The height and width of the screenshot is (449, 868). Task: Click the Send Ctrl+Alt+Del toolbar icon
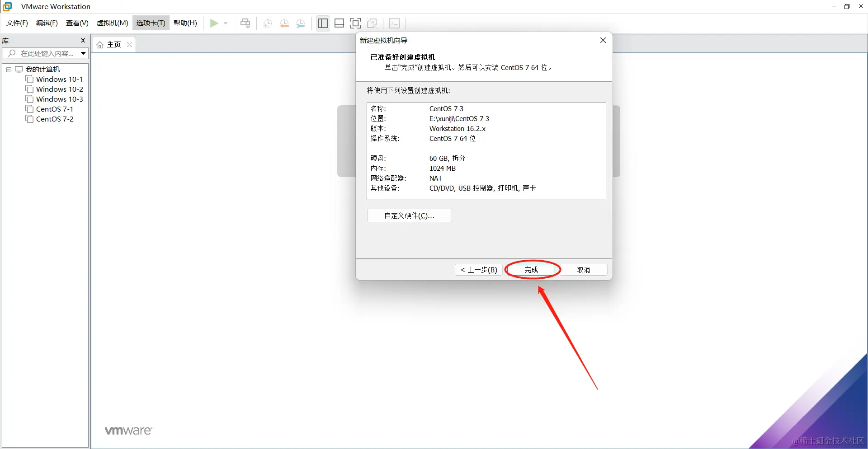245,23
